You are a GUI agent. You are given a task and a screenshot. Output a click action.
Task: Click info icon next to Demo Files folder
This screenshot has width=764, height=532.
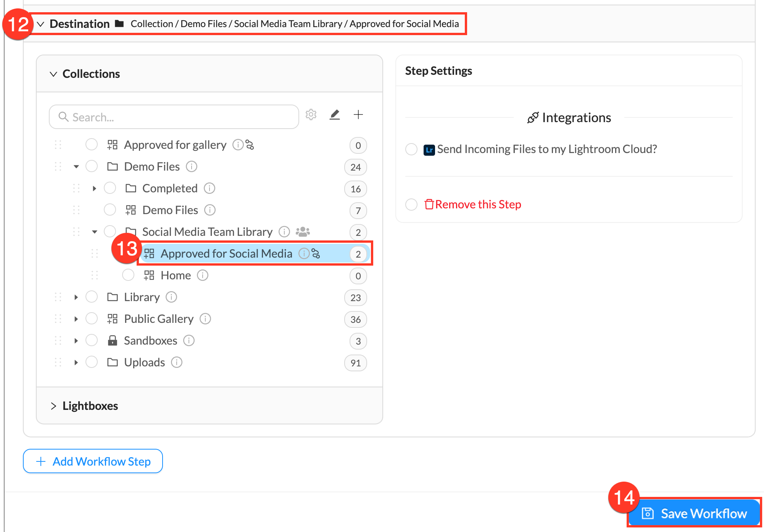click(x=191, y=166)
